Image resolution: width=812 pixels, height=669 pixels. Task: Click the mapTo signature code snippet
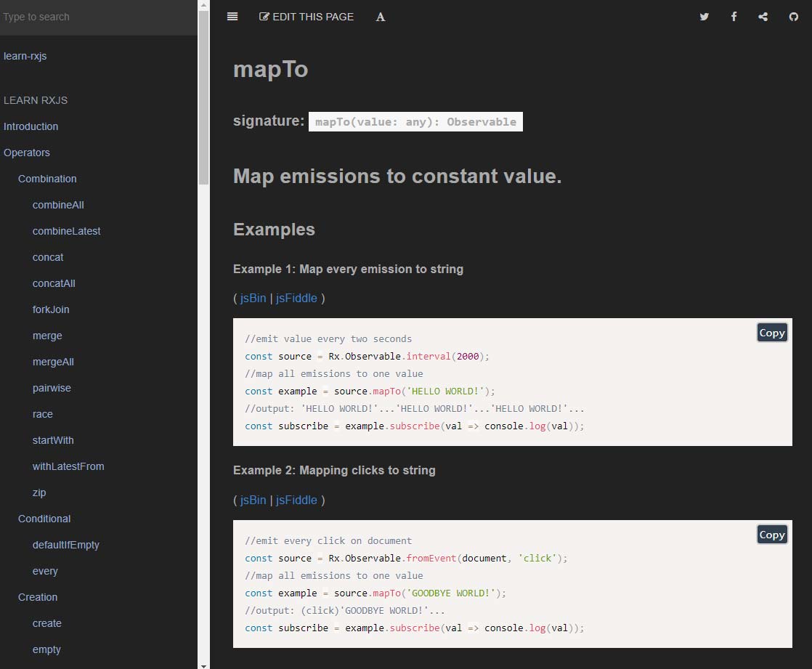click(x=415, y=122)
